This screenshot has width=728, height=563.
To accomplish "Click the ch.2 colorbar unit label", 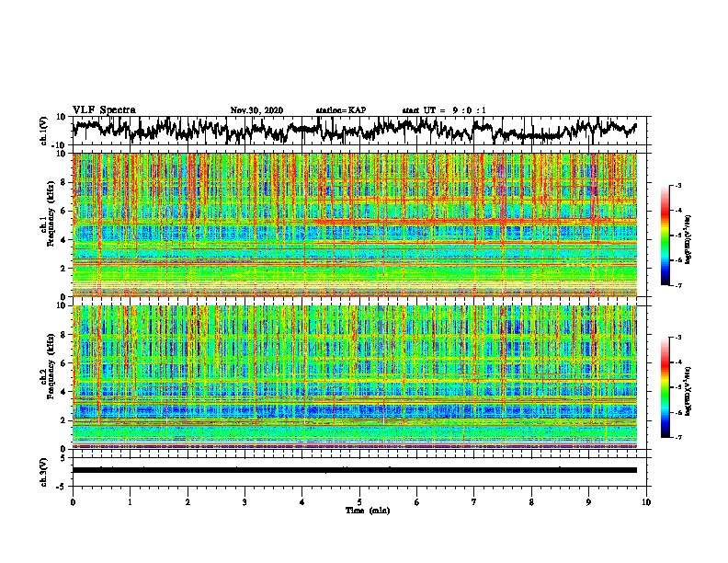I will point(688,391).
